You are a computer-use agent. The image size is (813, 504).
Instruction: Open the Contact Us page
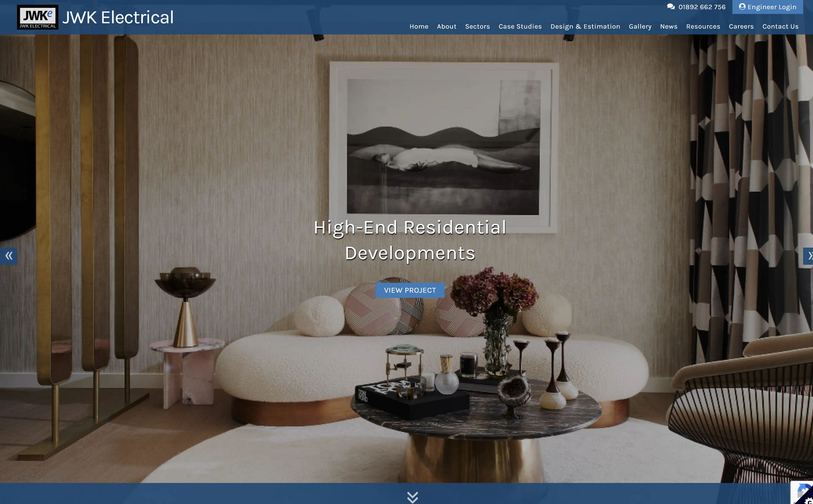[780, 27]
